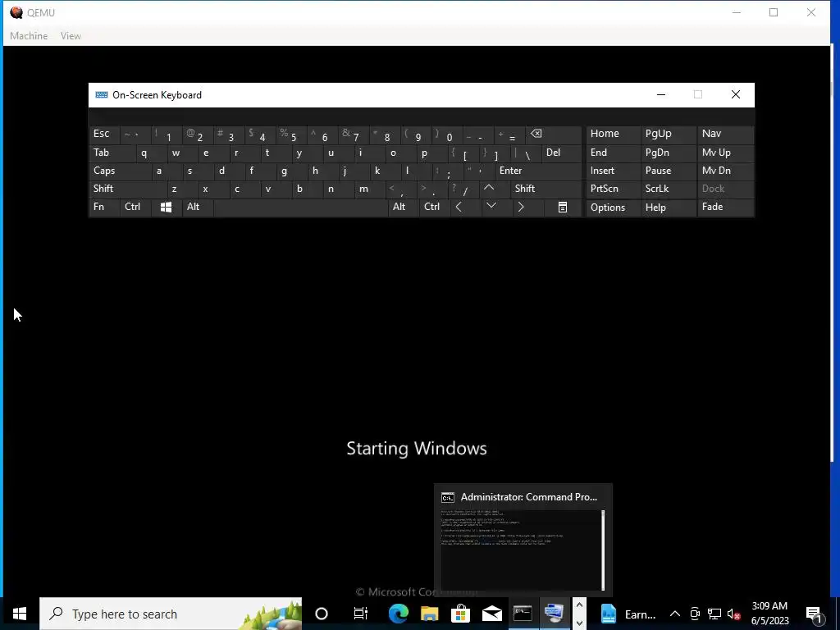Open Mail app from the taskbar

[491, 614]
